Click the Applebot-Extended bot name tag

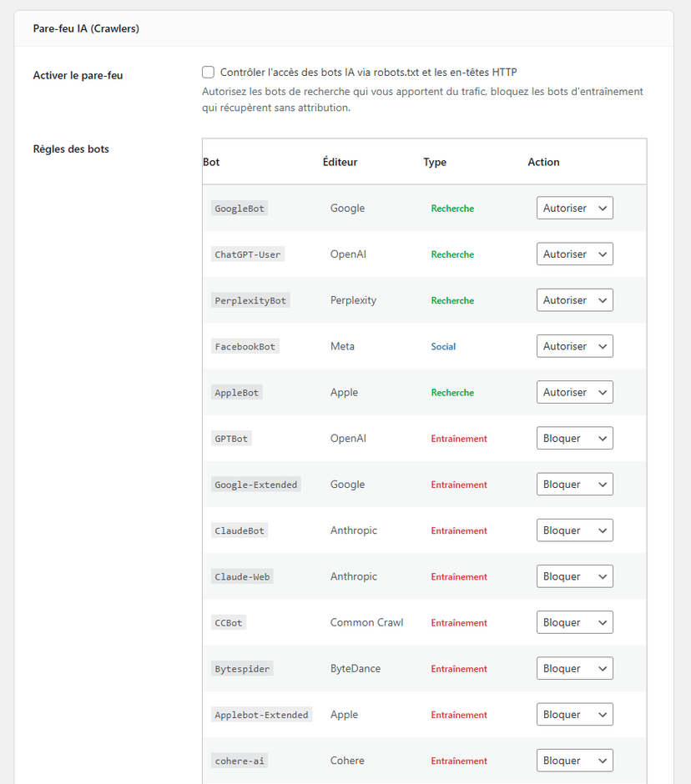[261, 715]
